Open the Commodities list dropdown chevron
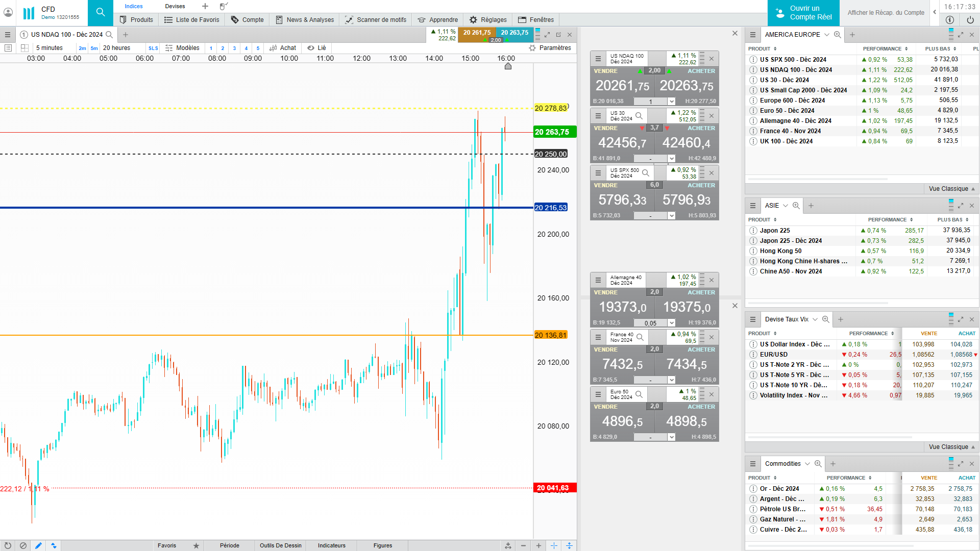980x551 pixels. [x=807, y=464]
